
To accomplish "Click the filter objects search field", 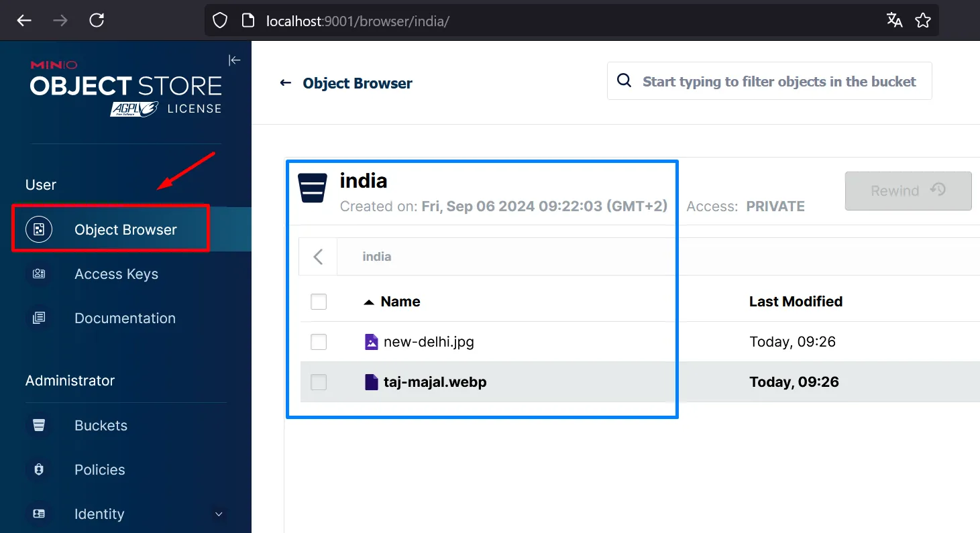I will pyautogui.click(x=778, y=82).
